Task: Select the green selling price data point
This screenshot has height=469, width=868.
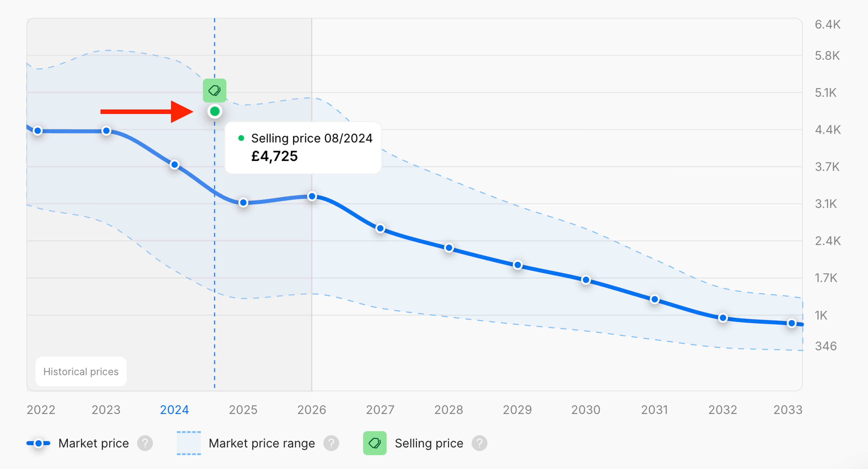Action: pyautogui.click(x=215, y=111)
